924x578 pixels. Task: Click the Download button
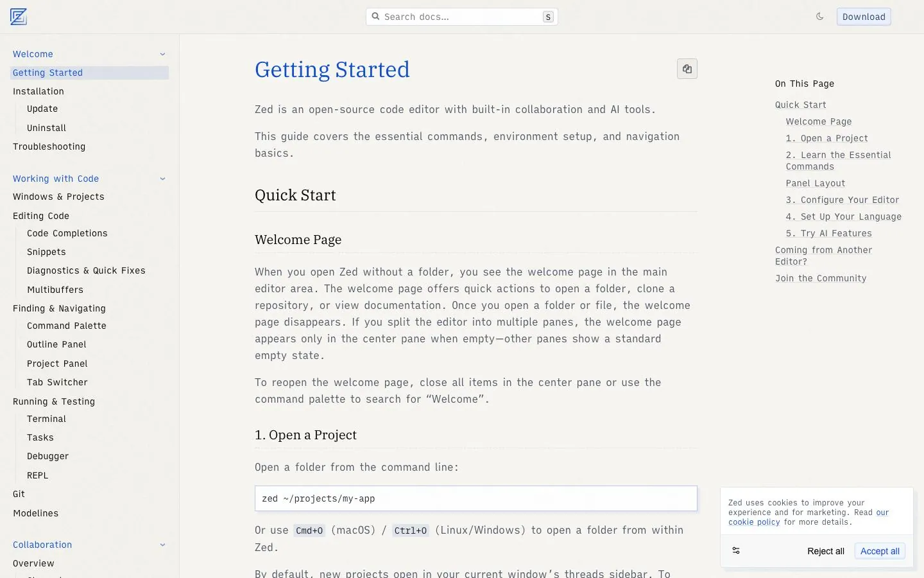click(864, 17)
